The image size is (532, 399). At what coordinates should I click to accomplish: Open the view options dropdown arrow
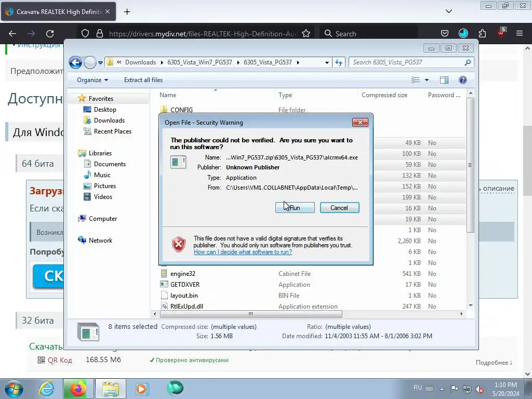[x=427, y=80]
